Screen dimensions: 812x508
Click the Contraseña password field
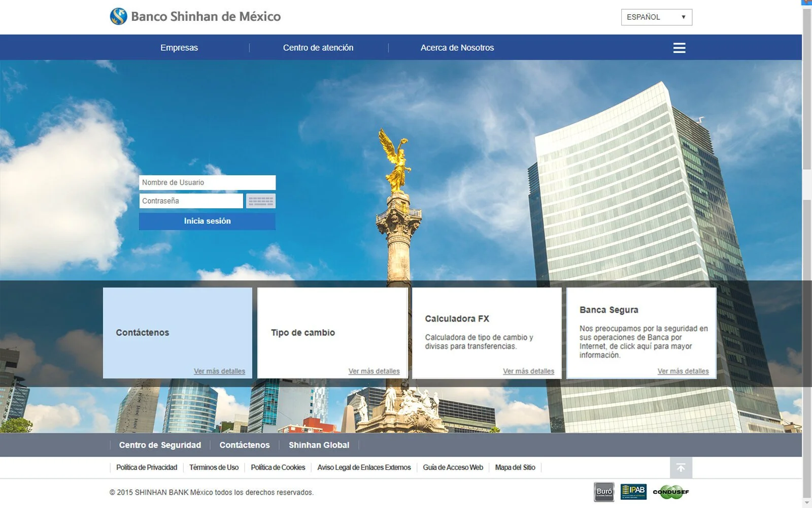pyautogui.click(x=191, y=201)
